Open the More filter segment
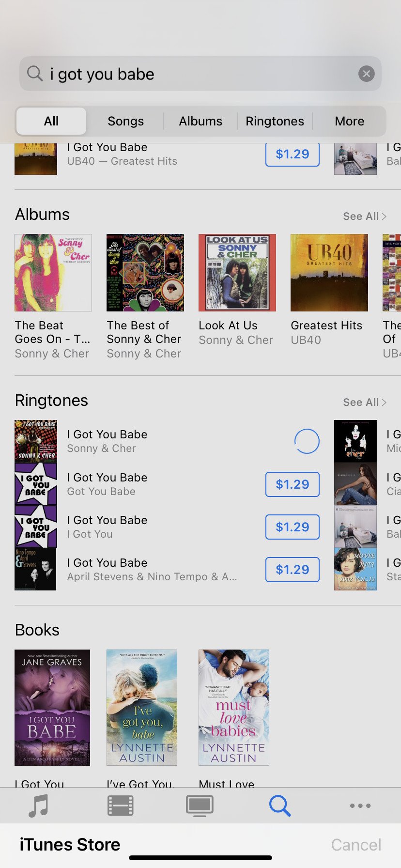The image size is (401, 868). pos(350,121)
